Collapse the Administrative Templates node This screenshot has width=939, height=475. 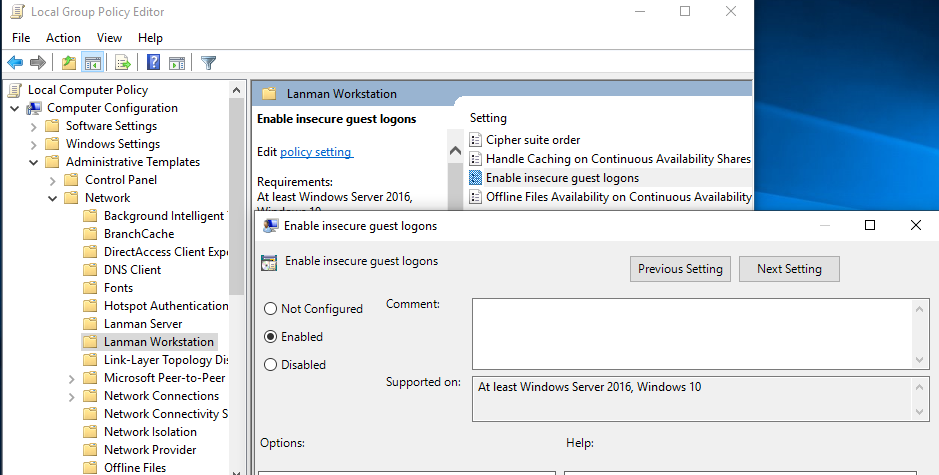coord(34,162)
